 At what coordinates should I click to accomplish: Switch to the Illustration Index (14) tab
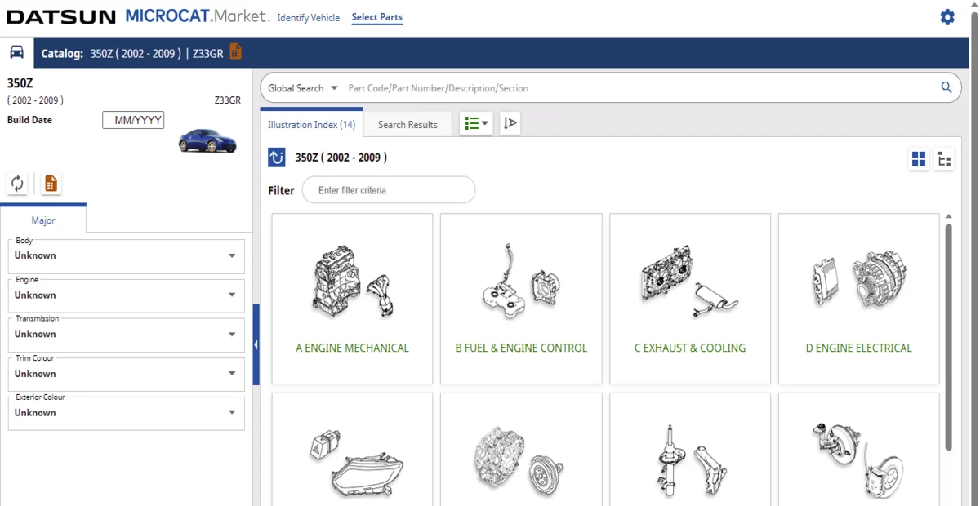(x=311, y=124)
